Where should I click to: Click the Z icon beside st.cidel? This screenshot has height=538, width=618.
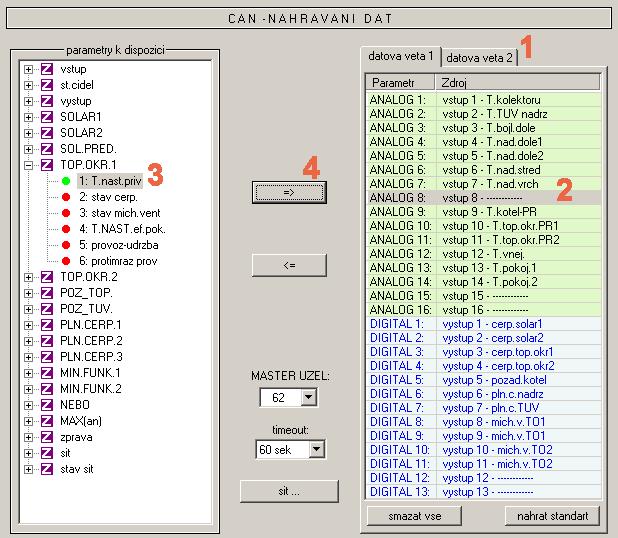(x=47, y=85)
